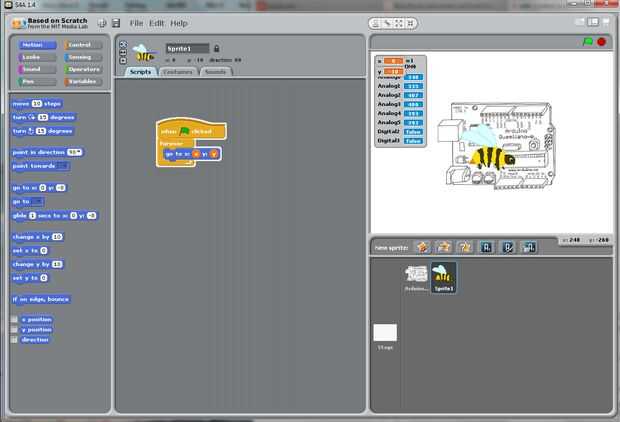Set rotation style to left-right flip only
This screenshot has width=620, height=422.
click(x=123, y=53)
